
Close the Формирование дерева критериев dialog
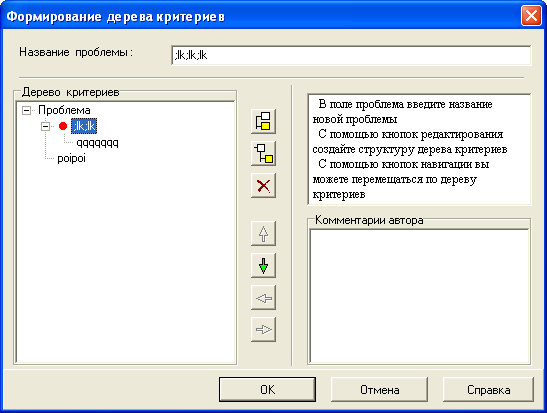531,16
